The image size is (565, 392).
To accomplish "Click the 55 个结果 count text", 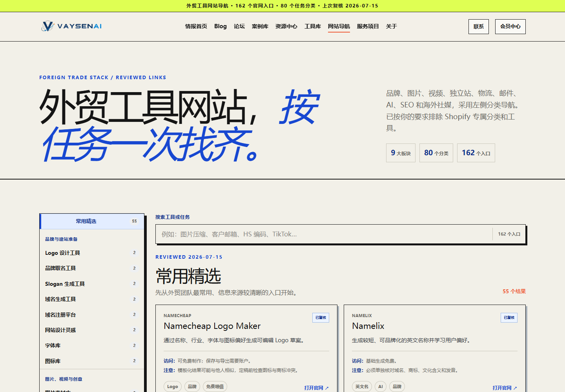I will coord(514,291).
